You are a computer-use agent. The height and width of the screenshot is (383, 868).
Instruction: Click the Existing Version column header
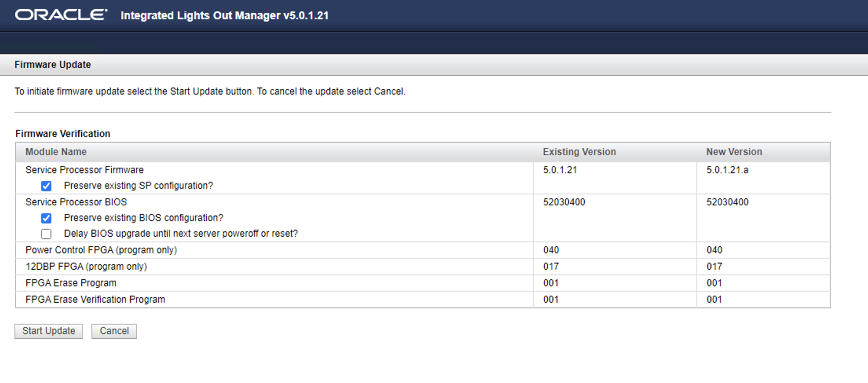[579, 152]
